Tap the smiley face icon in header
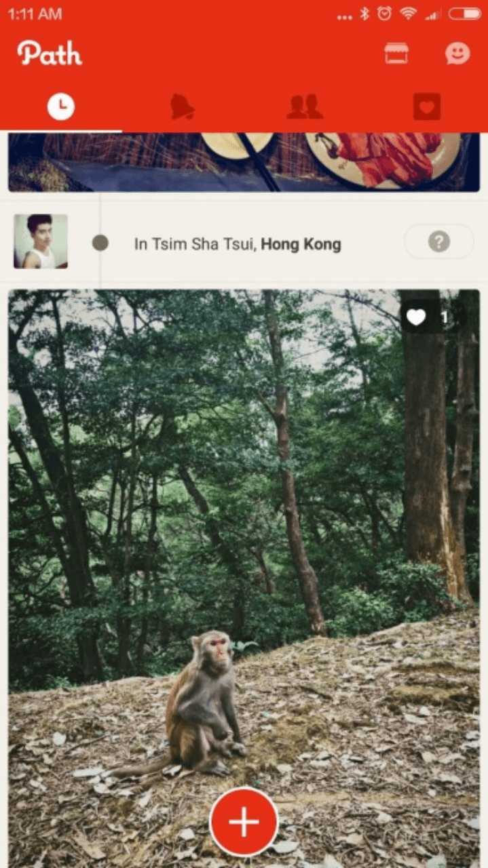The image size is (488, 868). click(457, 53)
